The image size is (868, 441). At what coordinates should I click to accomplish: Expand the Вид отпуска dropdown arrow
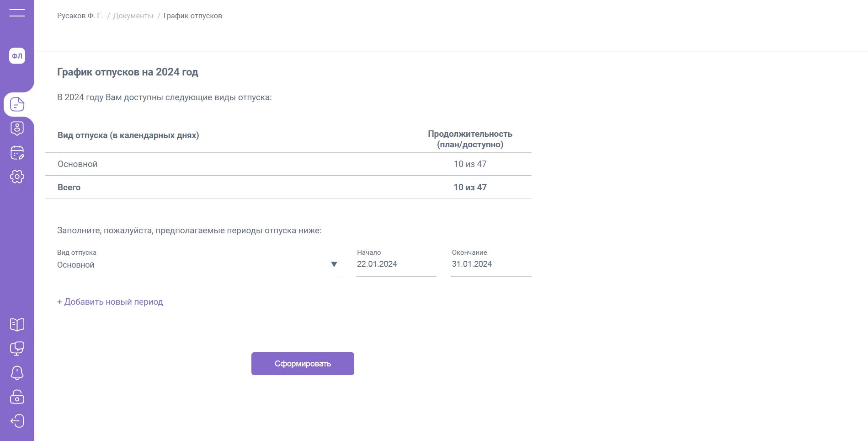click(x=334, y=264)
